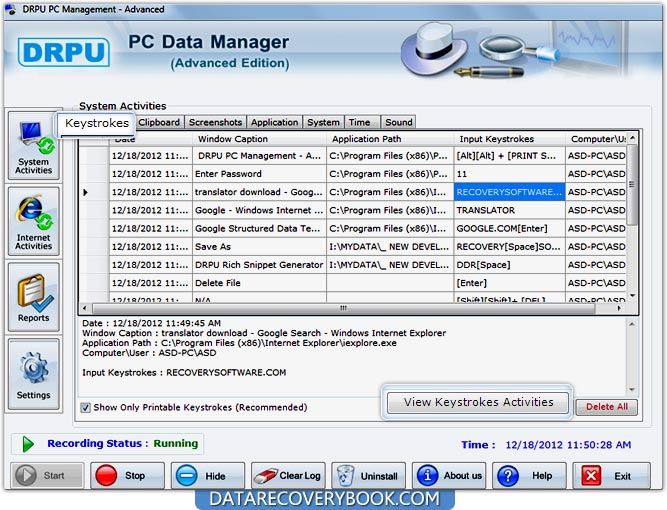Click the keystrokes cell showing '11'
Image resolution: width=667 pixels, height=510 pixels.
pyautogui.click(x=510, y=174)
